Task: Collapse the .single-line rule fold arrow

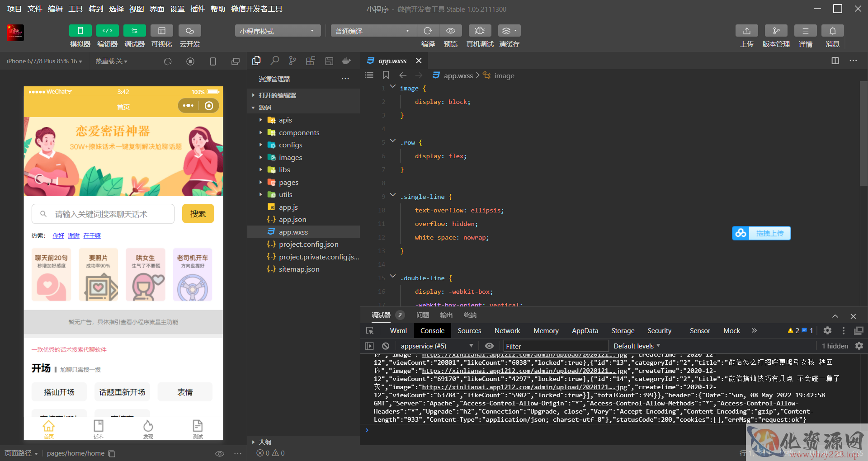Action: click(x=393, y=195)
